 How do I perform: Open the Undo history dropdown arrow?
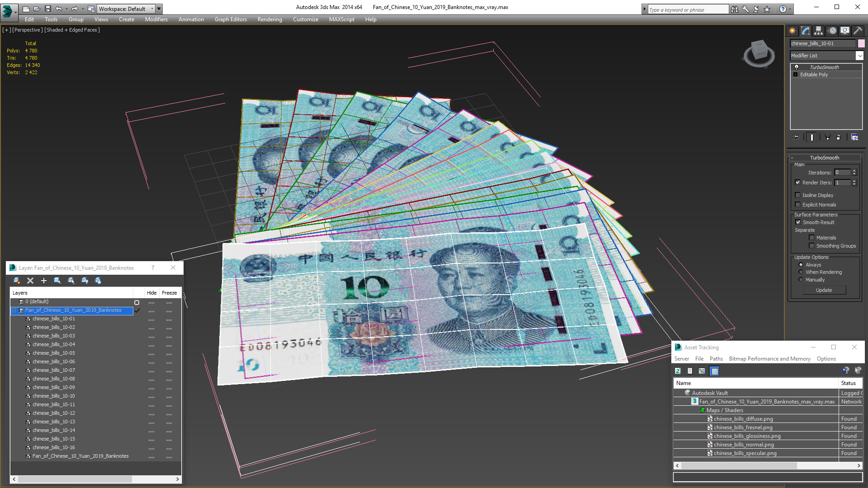point(66,9)
